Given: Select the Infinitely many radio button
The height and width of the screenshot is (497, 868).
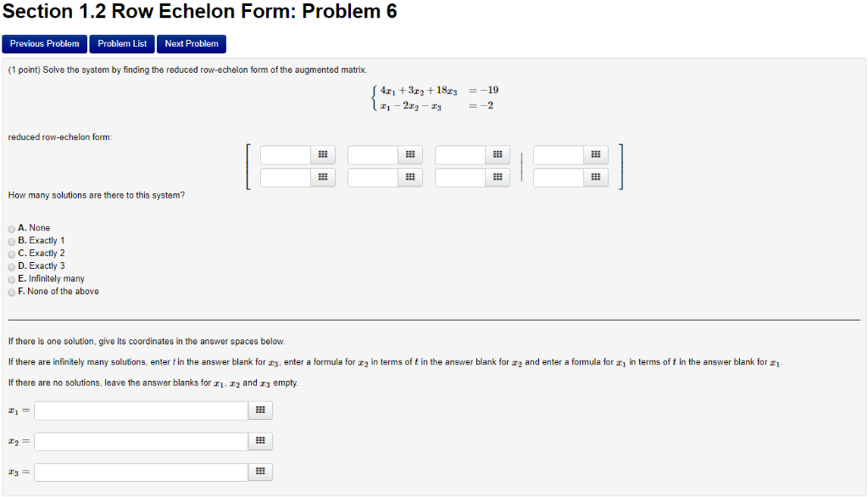Looking at the screenshot, I should click(11, 278).
